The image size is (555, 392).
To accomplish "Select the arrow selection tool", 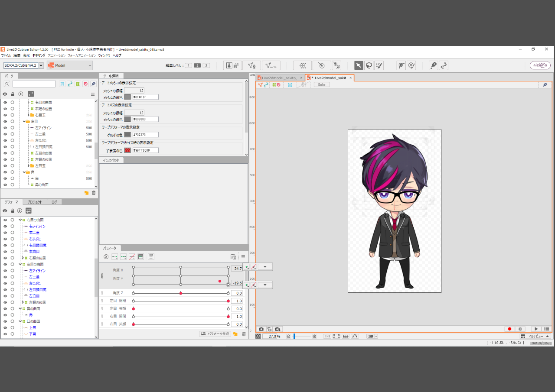I will tap(359, 65).
